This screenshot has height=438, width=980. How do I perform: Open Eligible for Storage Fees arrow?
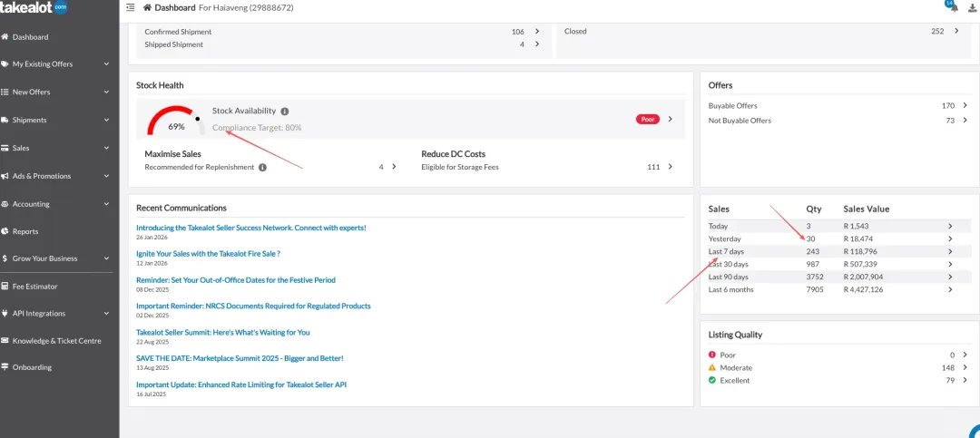pyautogui.click(x=670, y=167)
